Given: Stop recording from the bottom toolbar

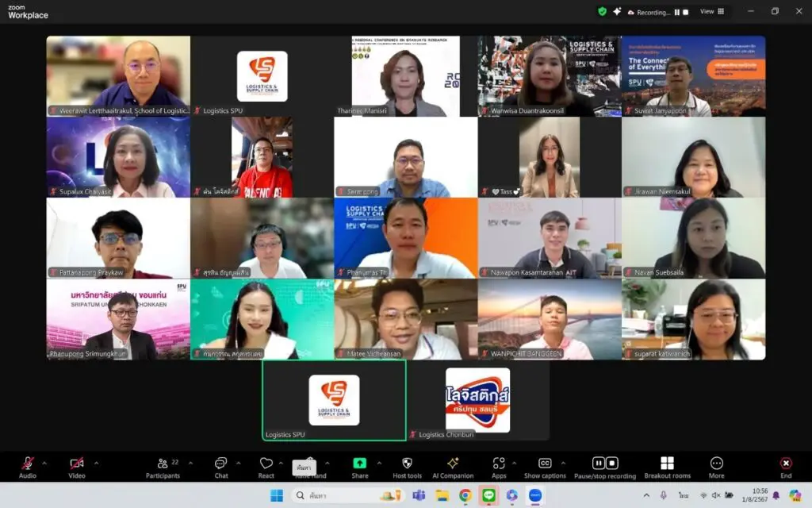Looking at the screenshot, I should click(611, 463).
